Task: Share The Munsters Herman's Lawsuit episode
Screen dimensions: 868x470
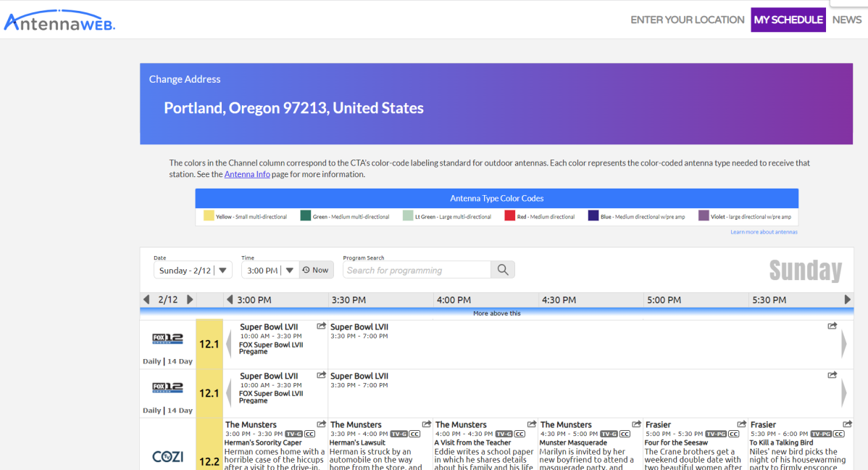Action: click(426, 424)
